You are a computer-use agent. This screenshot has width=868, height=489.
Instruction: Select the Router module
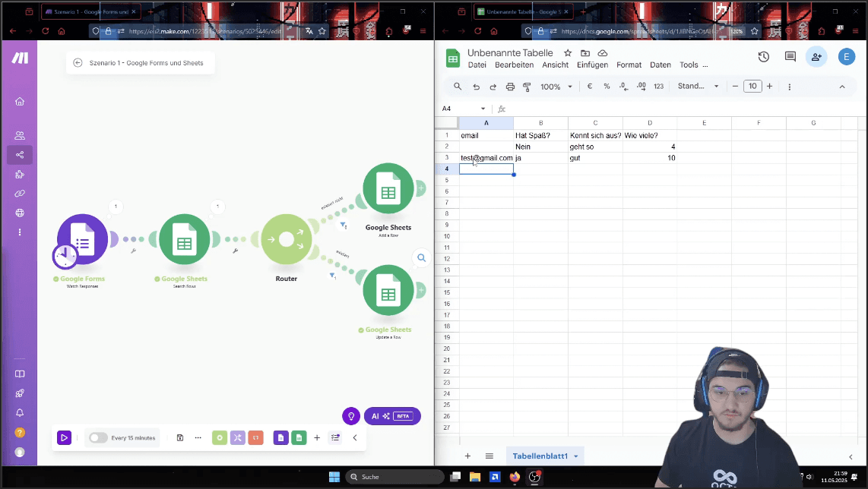click(x=287, y=239)
